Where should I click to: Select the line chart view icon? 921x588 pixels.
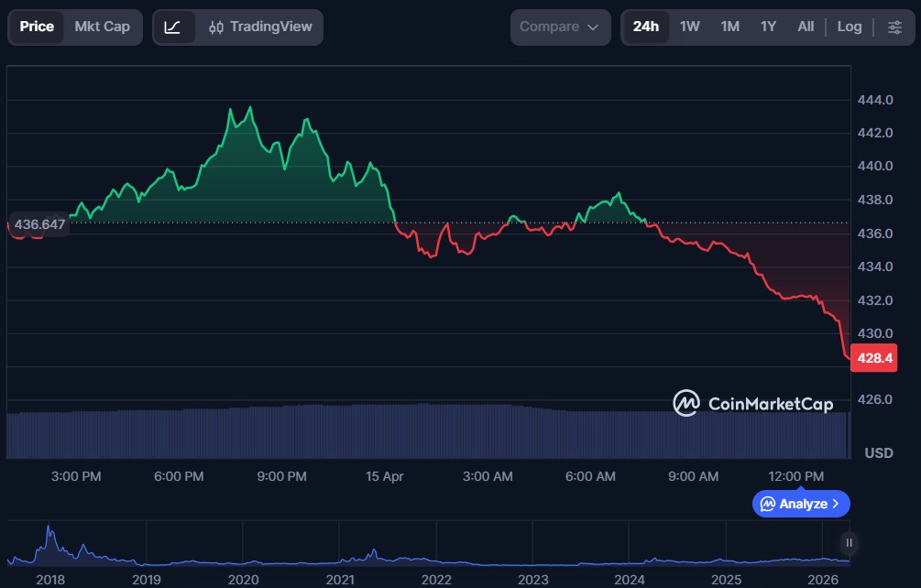(x=173, y=27)
